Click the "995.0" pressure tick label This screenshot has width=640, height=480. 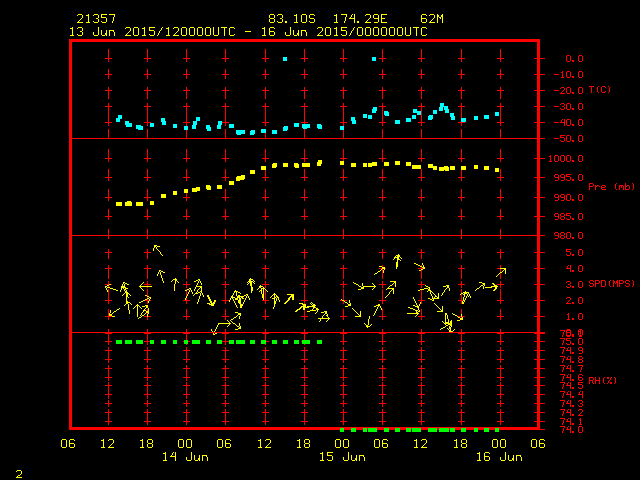[x=569, y=178]
